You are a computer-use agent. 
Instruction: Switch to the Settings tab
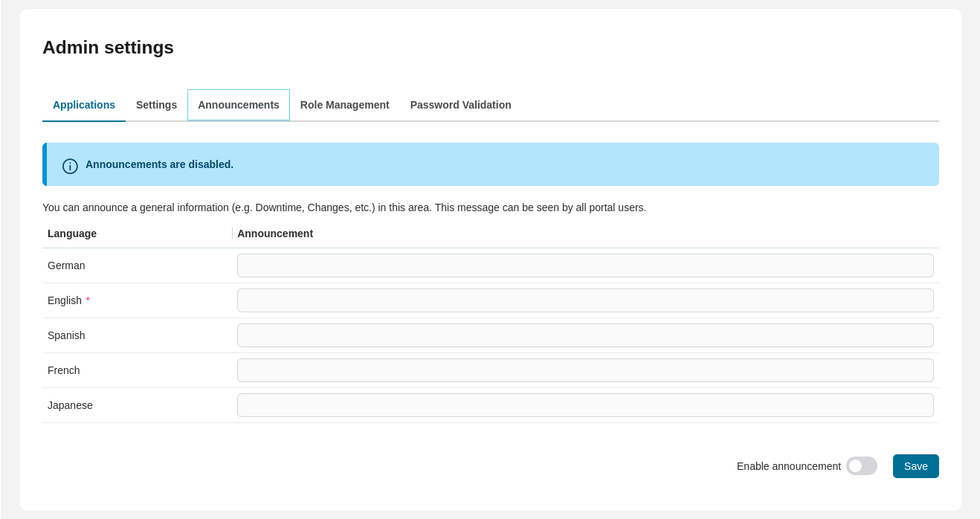[x=156, y=105]
